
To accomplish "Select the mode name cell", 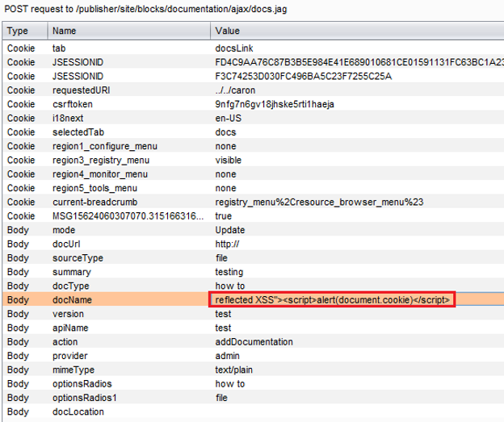I will [64, 230].
